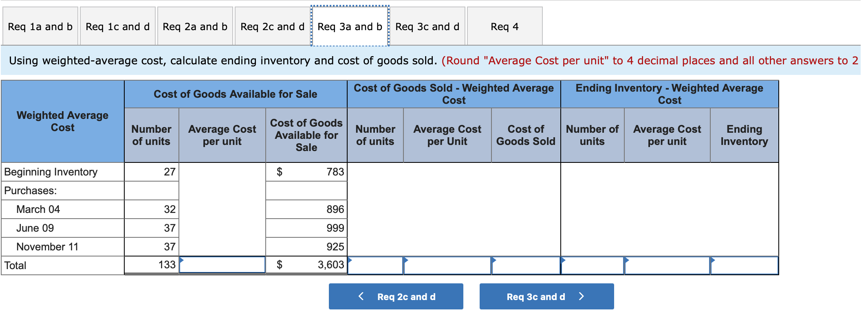The image size is (868, 320).
Task: Click the June 09 row label
Action: coord(35,228)
